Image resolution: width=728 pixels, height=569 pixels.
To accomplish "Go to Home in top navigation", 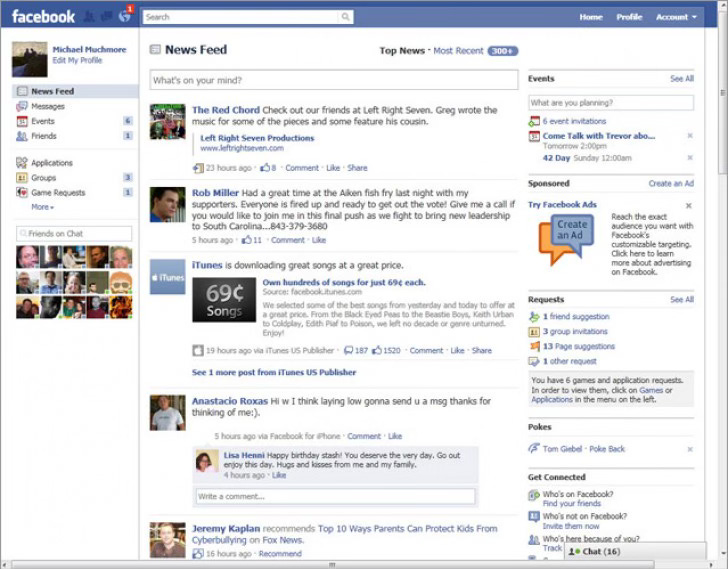I will pos(591,17).
